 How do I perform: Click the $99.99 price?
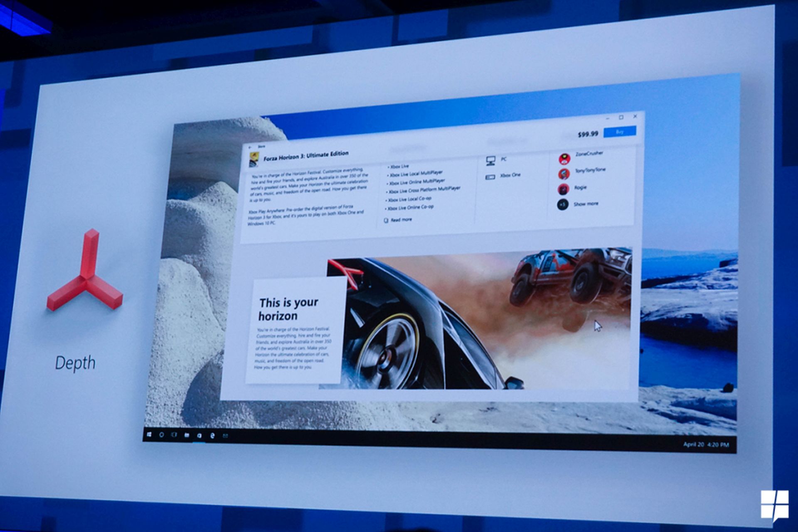(588, 134)
